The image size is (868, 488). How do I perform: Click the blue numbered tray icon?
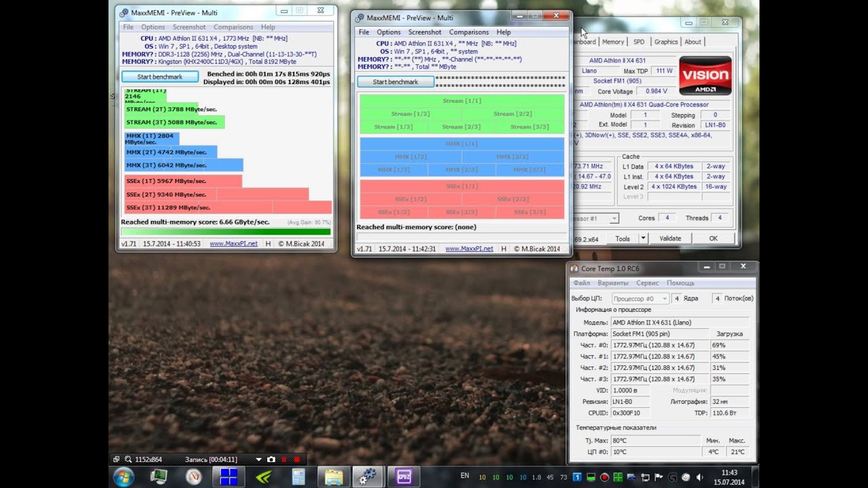coord(577,477)
